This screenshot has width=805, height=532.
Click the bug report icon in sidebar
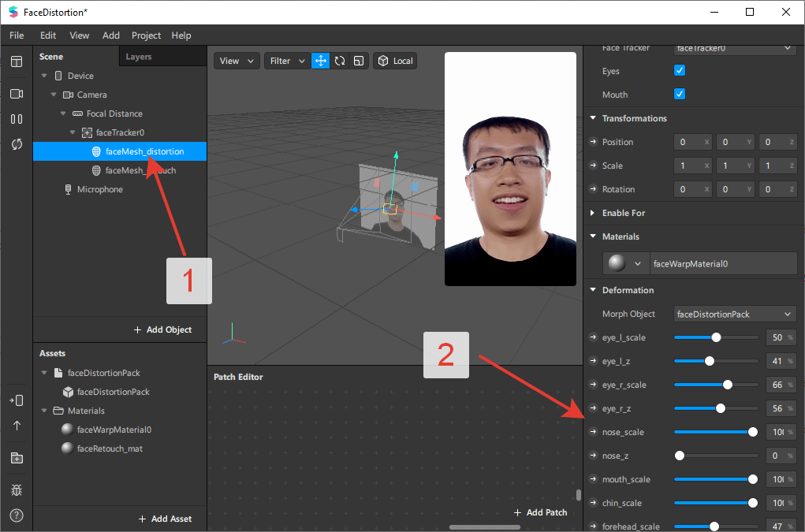17,490
